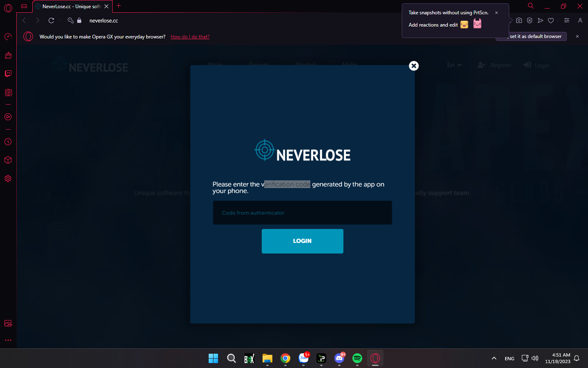The image size is (588, 368).
Task: Open Player icon in sidebar
Action: pos(8,117)
